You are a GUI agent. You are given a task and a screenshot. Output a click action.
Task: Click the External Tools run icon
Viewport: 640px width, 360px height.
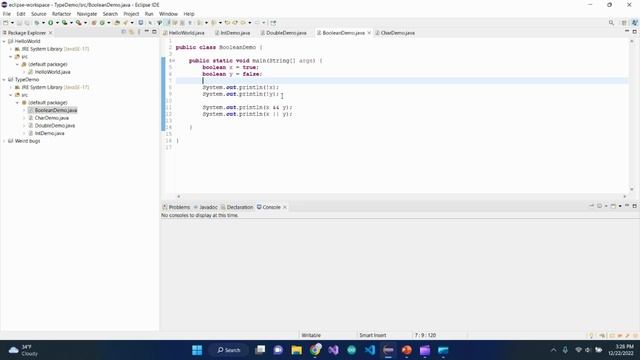tap(78, 23)
